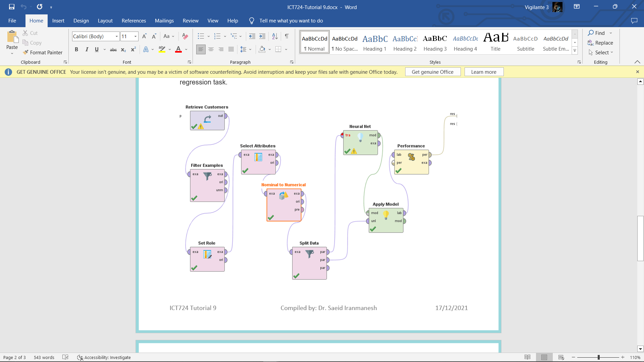Open the font name dropdown
Image resolution: width=644 pixels, height=362 pixels.
tap(117, 36)
